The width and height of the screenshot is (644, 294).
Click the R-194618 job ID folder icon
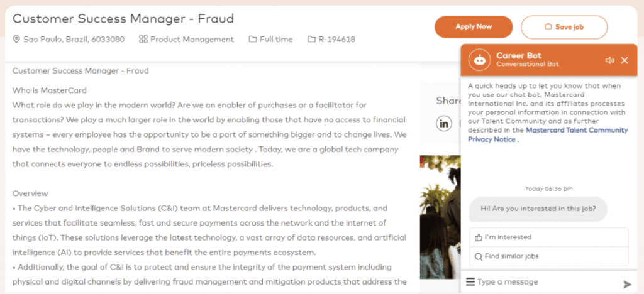click(311, 40)
